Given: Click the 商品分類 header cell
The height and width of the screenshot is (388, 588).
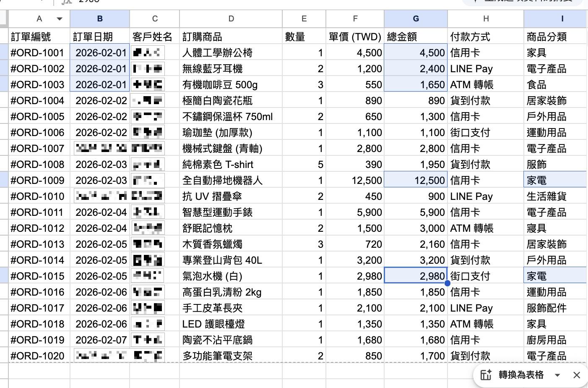Looking at the screenshot, I should click(x=556, y=37).
